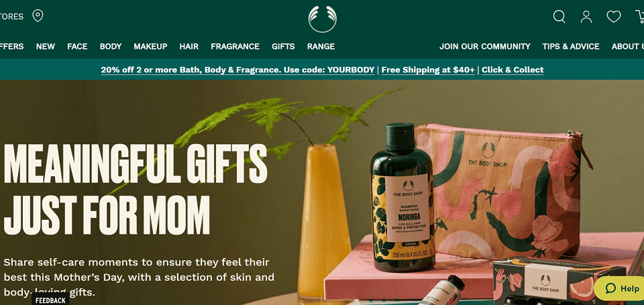The height and width of the screenshot is (305, 644).
Task: Click The Body Shop logo
Action: (323, 19)
